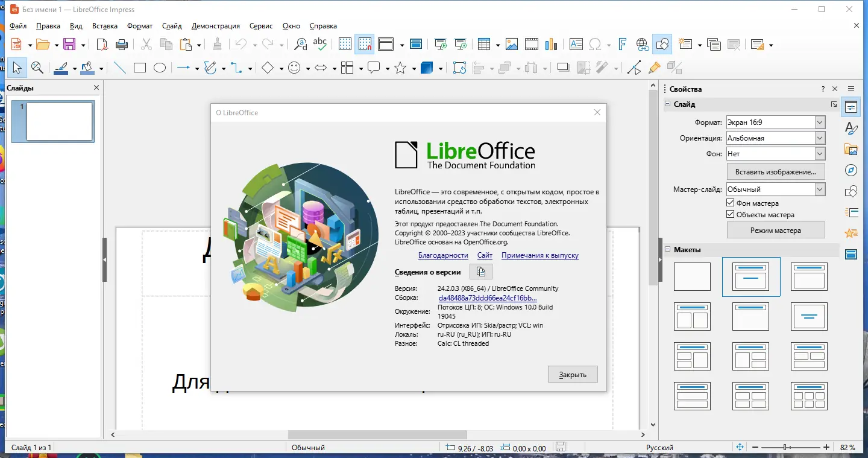Click the horizontal scrollbar thumb below slide
The height and width of the screenshot is (458, 868).
point(377,434)
